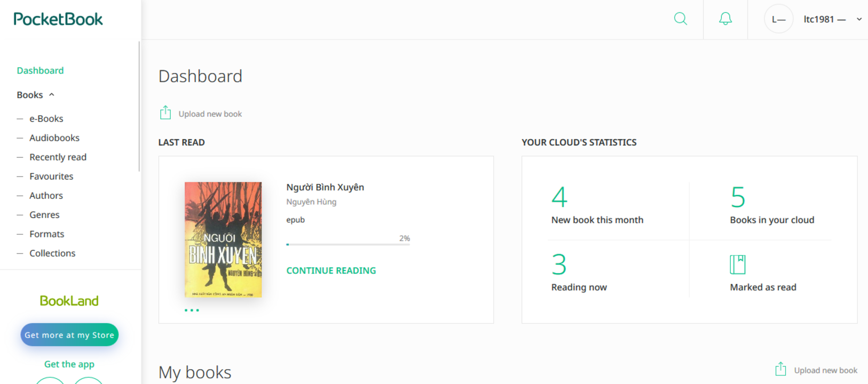Click the My books heading
This screenshot has width=868, height=384.
[x=195, y=372]
